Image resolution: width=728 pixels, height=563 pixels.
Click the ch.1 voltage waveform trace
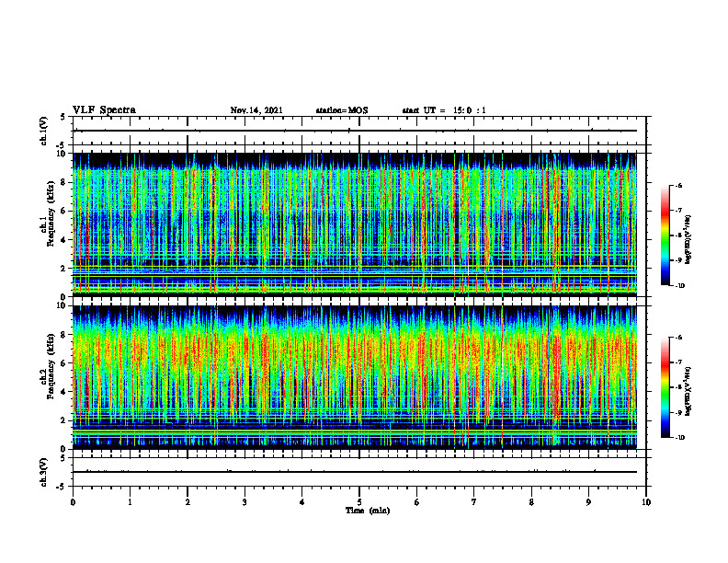(355, 131)
